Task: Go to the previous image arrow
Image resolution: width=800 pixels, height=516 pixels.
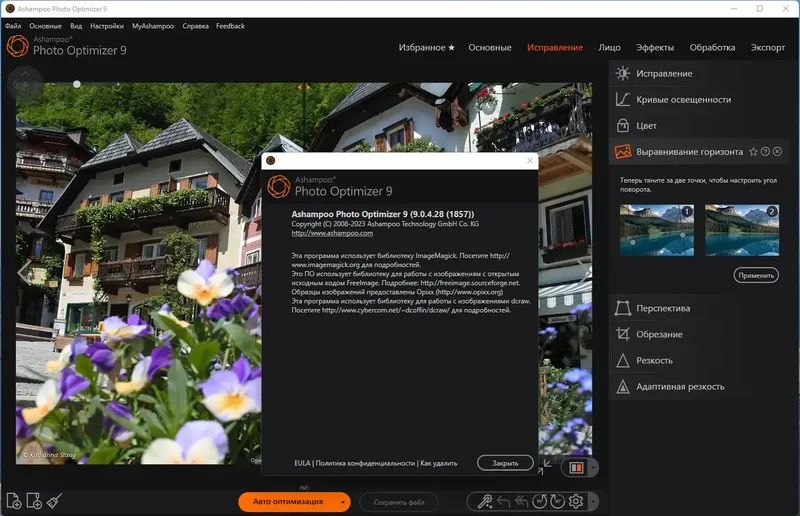Action: (23, 273)
